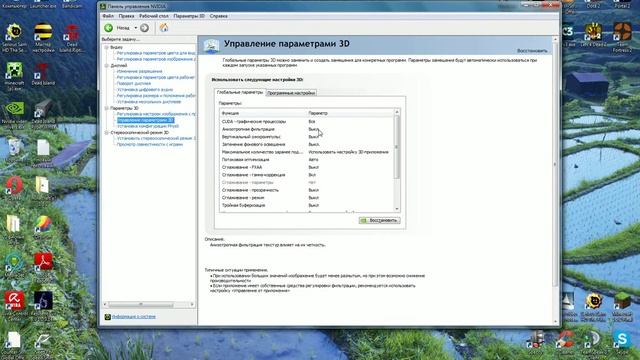Collapse the Видео tree node
640x360 pixels.
point(106,47)
